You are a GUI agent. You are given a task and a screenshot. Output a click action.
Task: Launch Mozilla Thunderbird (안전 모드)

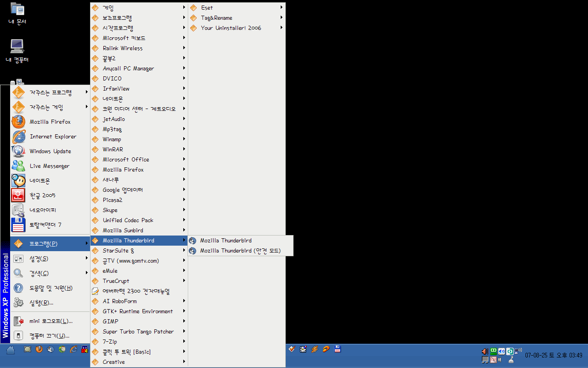(x=240, y=251)
